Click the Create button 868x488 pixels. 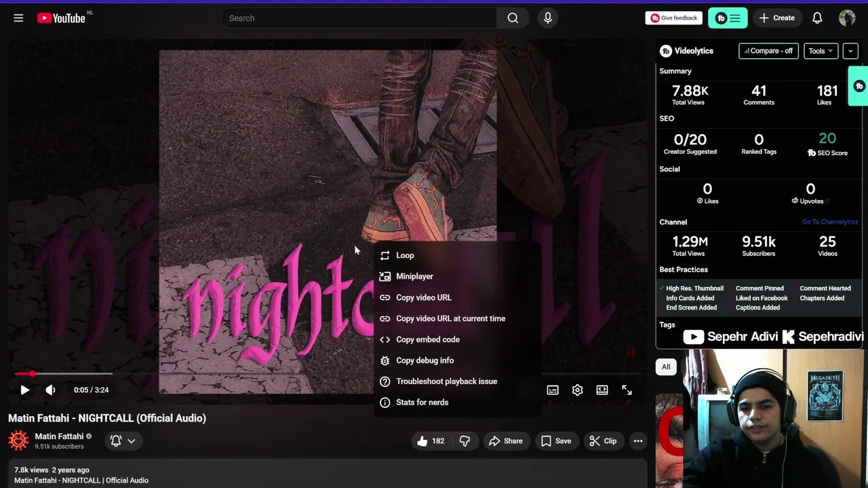[777, 18]
